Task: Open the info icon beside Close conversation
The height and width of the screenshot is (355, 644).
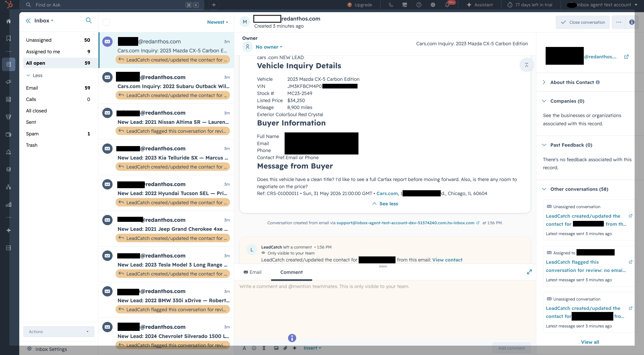Action: point(631,22)
